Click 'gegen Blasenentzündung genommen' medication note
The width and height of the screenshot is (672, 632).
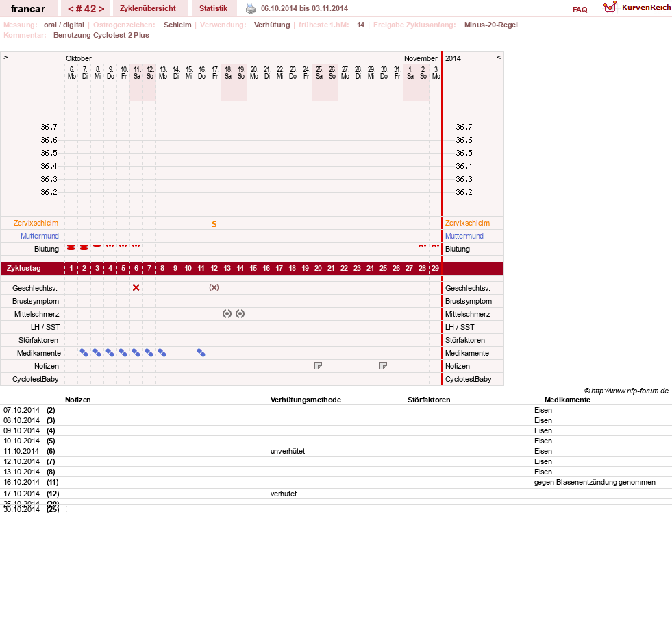click(595, 482)
